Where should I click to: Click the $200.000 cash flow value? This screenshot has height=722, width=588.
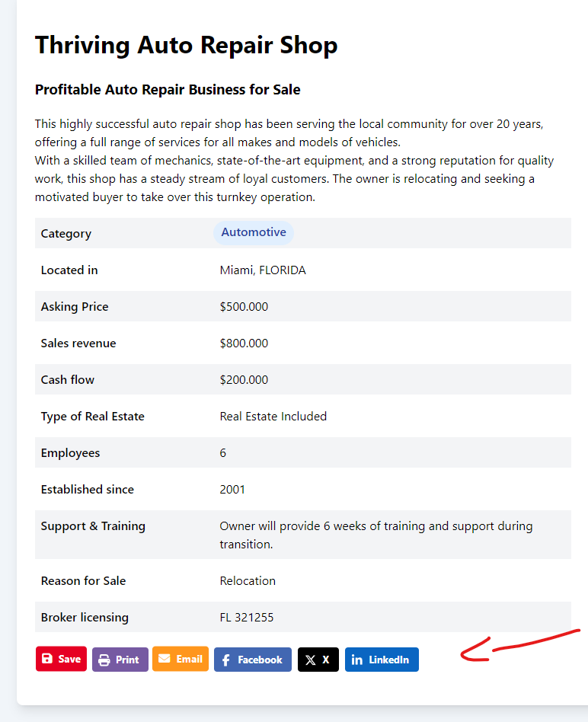point(244,380)
